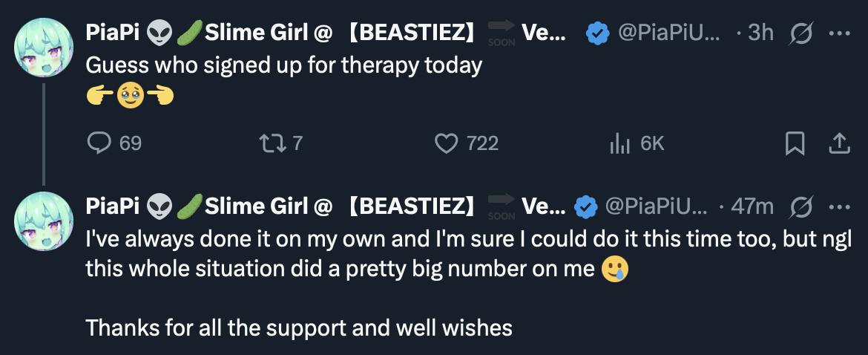
Task: Open Grok icon on the 3h tweet
Action: 801,33
